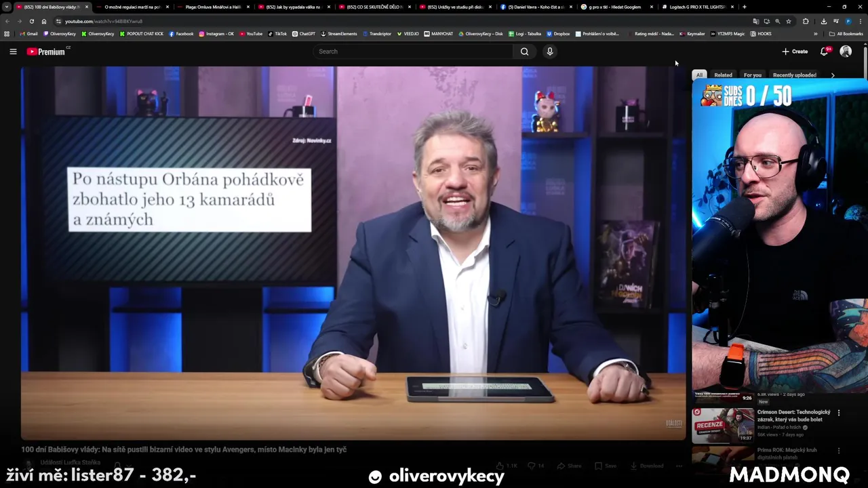868x488 pixels.
Task: Bookmark this page with the star
Action: [789, 21]
